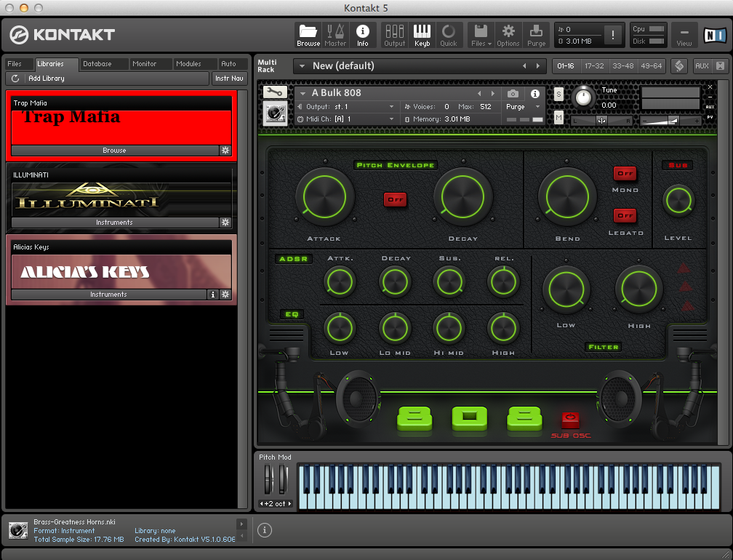Open A Bulk 808 info icon
733x560 pixels.
tap(534, 94)
